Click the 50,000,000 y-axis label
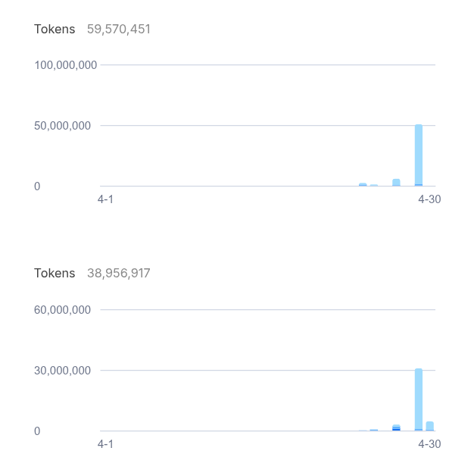 [x=63, y=126]
